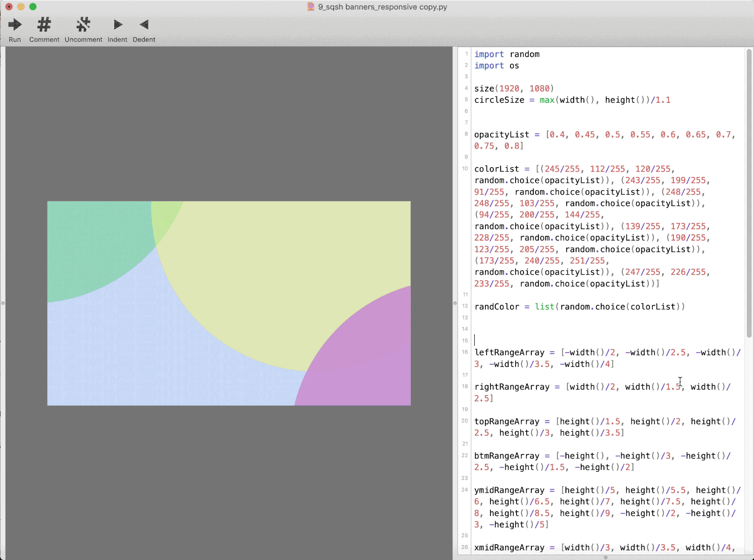The height and width of the screenshot is (560, 754).
Task: Click the canvas/editor split handle
Action: coord(455,303)
